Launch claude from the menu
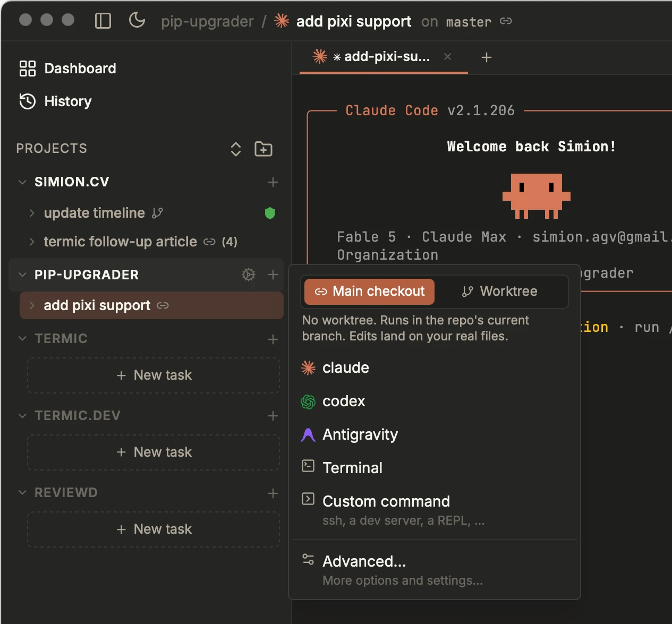The image size is (672, 624). [434, 367]
